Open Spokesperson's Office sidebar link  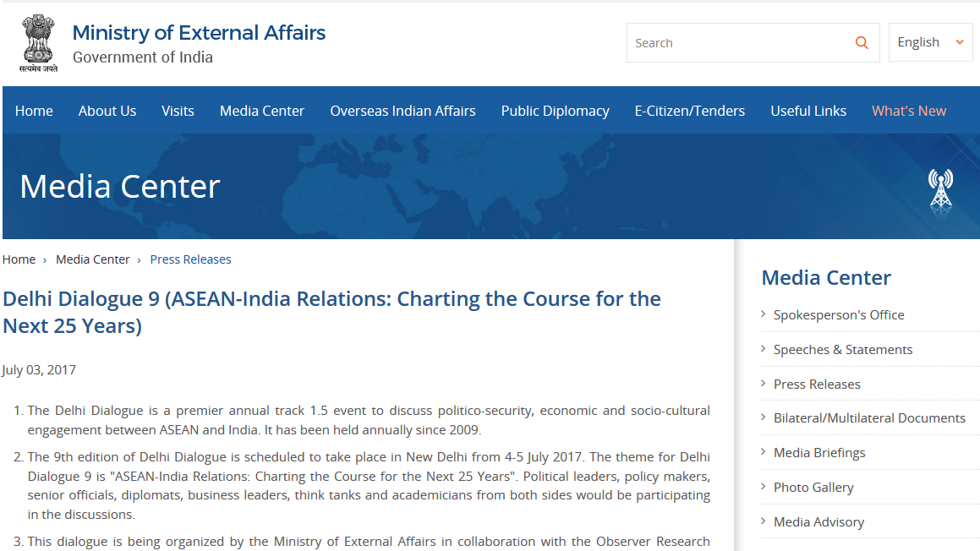(839, 315)
